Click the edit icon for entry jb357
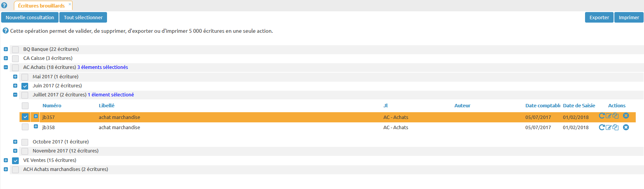Viewport: 644px width, 189px height. click(609, 116)
